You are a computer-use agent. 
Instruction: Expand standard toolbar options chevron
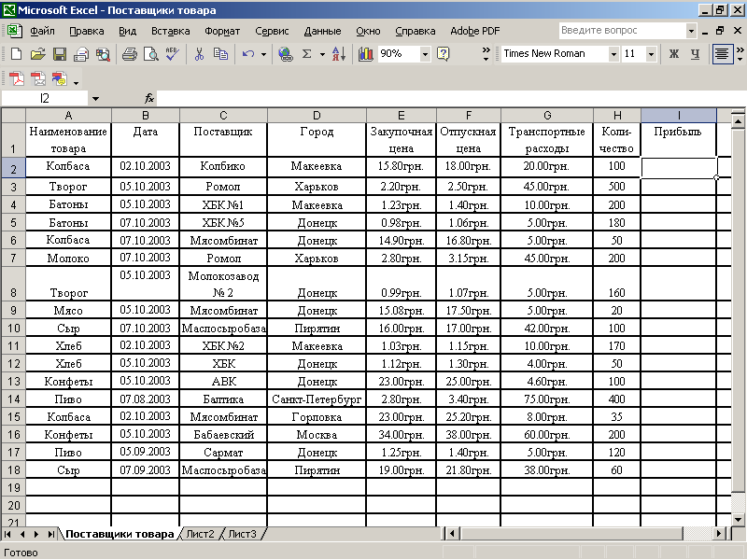click(x=486, y=54)
